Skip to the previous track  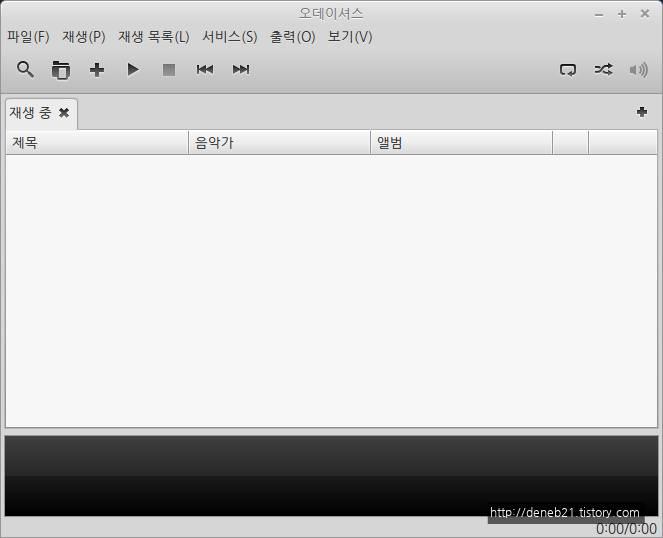click(x=205, y=70)
